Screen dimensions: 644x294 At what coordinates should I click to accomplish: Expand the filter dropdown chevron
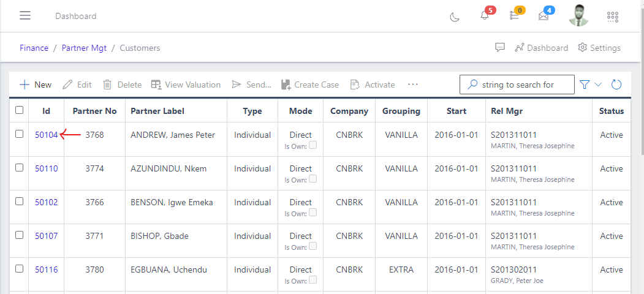598,85
